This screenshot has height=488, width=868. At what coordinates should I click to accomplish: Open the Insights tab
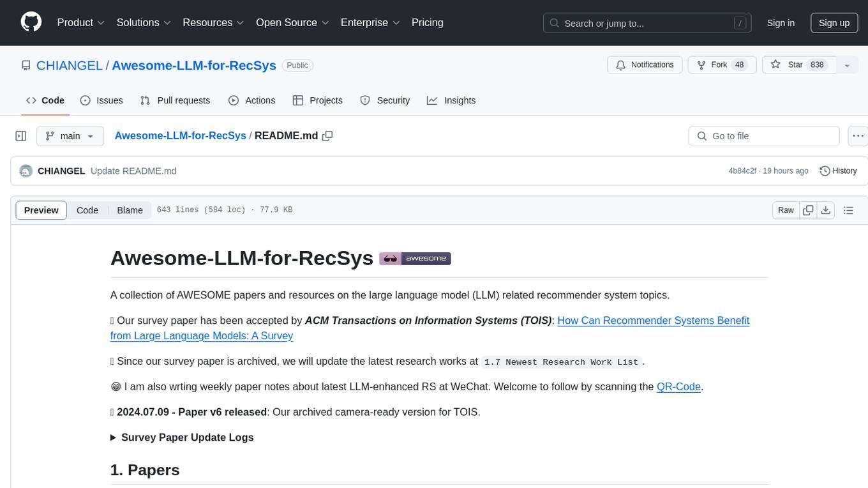(x=451, y=100)
